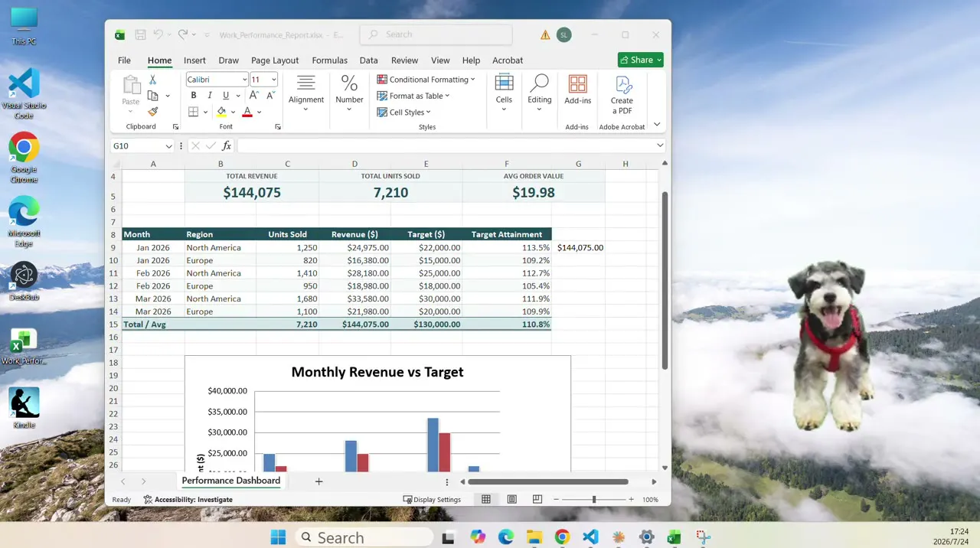This screenshot has height=548, width=980.
Task: Switch to Page Break Preview in status bar
Action: pos(537,500)
